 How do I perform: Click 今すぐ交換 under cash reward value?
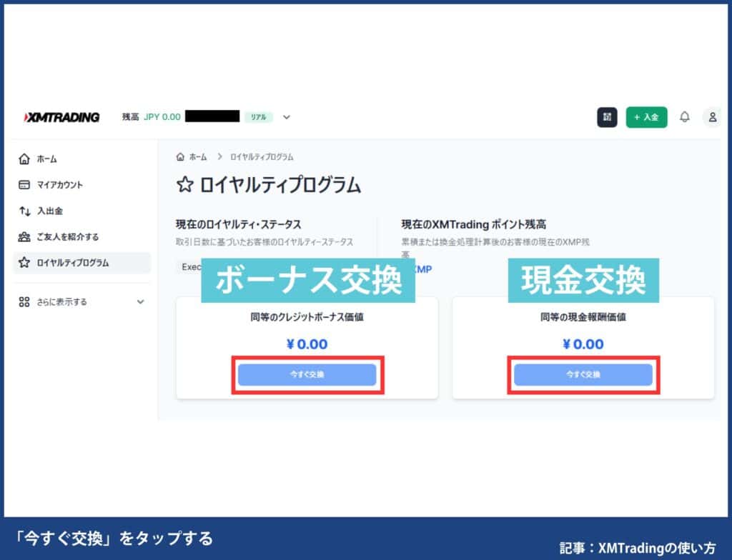[x=583, y=375]
